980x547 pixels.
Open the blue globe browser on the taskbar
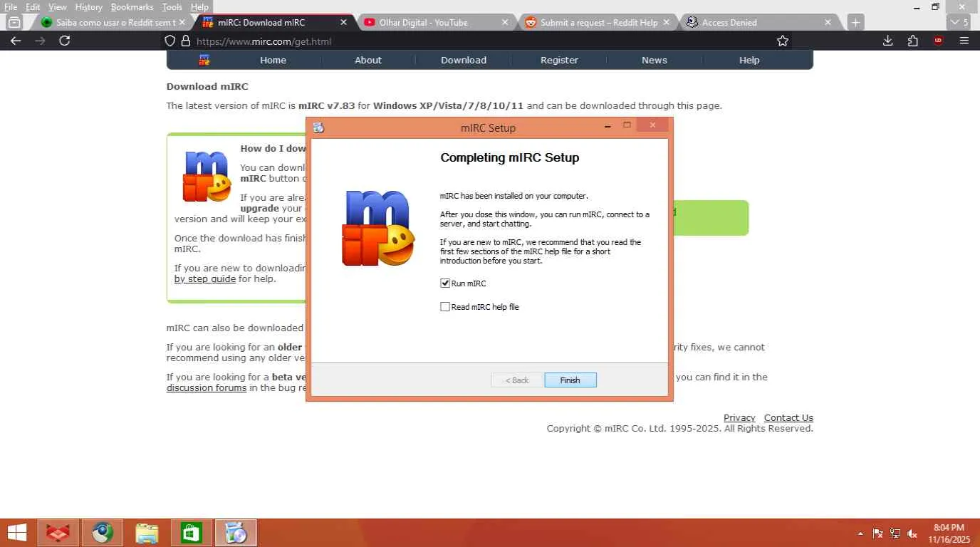[x=103, y=532]
